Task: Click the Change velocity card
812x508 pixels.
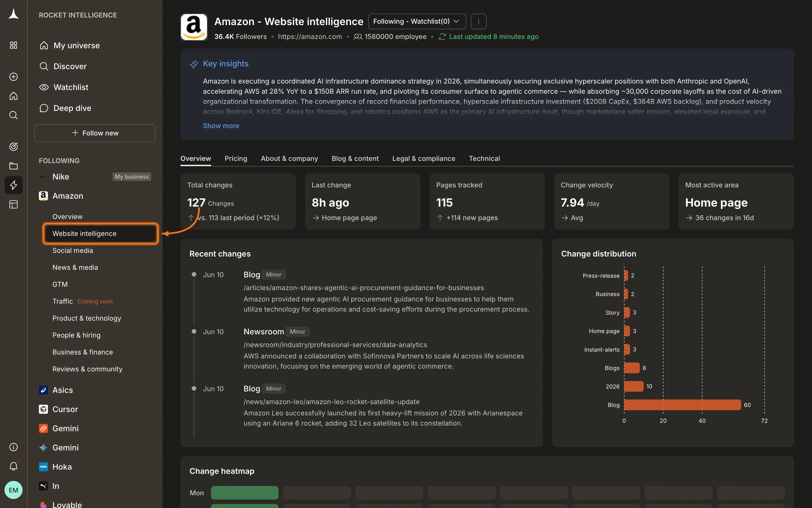Action: 611,202
